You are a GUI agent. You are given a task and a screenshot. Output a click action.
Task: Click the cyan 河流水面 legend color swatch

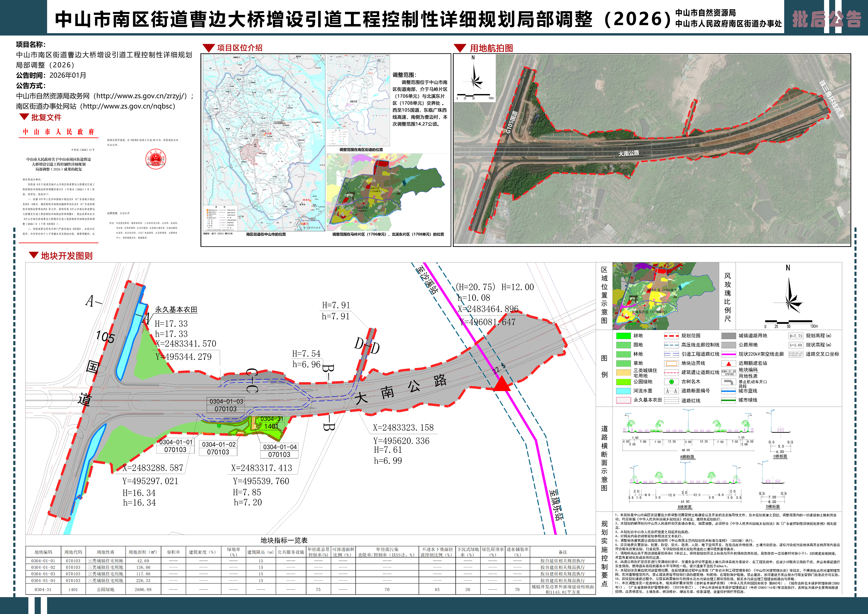(x=623, y=391)
